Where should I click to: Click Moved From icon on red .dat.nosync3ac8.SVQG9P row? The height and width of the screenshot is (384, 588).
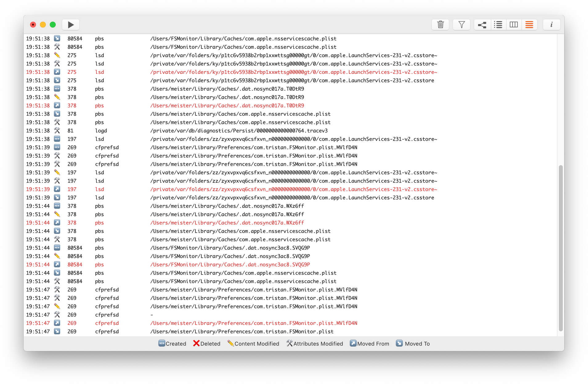click(57, 264)
